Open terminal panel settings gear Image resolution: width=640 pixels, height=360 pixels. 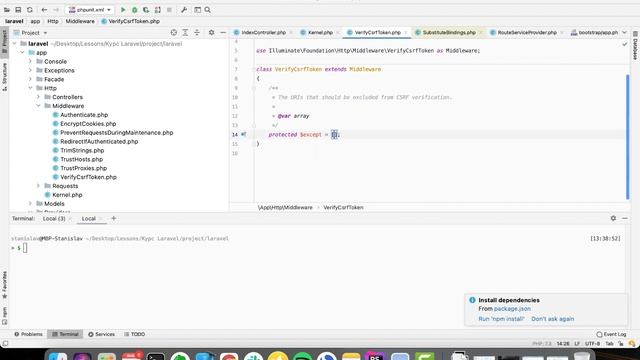point(613,218)
